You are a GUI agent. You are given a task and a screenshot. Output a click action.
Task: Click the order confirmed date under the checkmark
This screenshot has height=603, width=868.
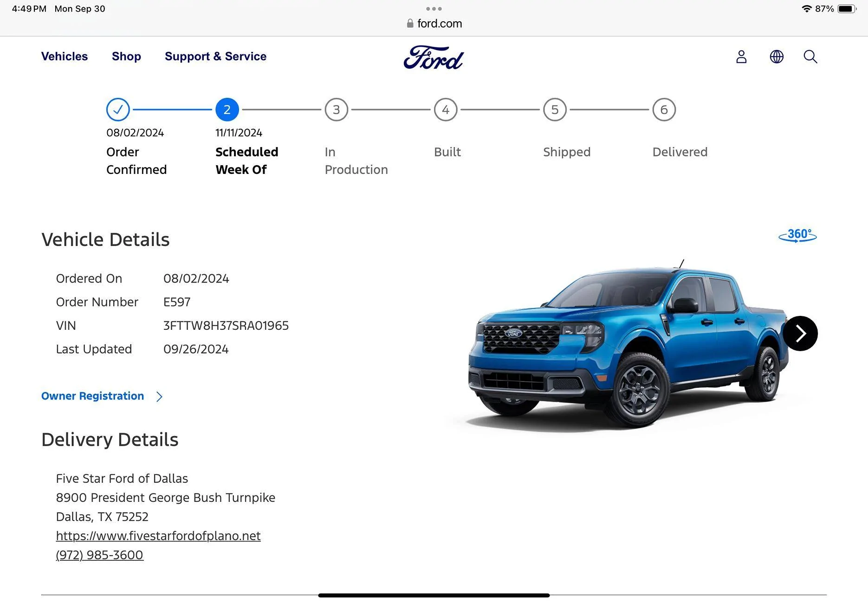coord(135,133)
